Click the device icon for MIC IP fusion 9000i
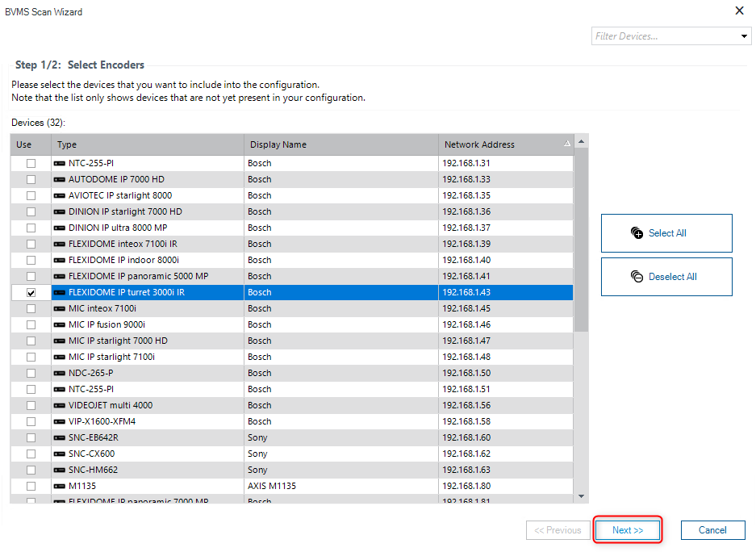 (60, 324)
